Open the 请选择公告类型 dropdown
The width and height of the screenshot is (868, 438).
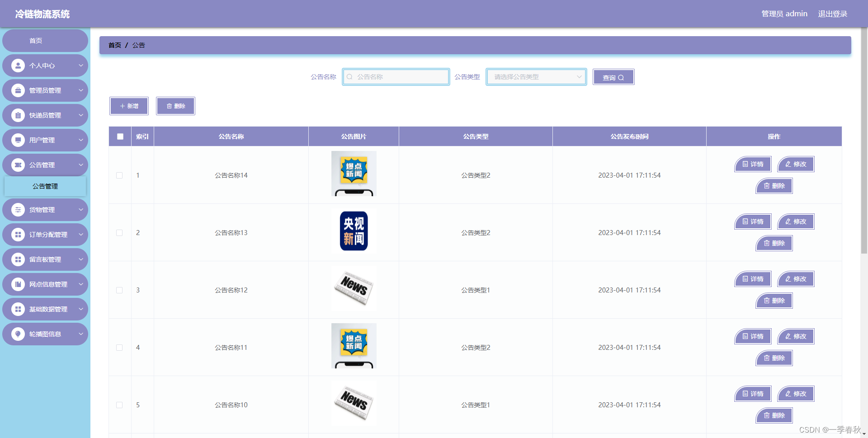coord(536,77)
